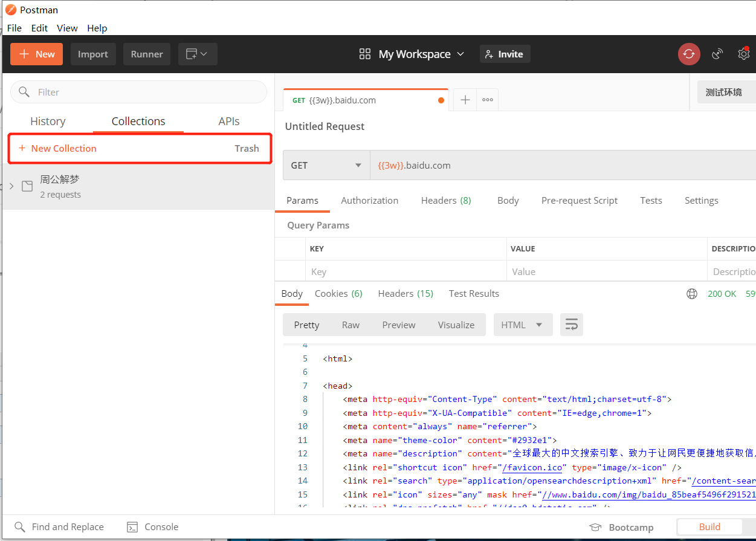Switch to the Collections tab
The image size is (756, 541).
138,121
